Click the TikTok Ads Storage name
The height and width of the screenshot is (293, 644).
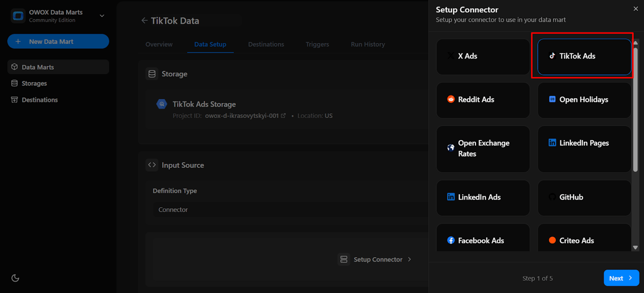tap(204, 104)
